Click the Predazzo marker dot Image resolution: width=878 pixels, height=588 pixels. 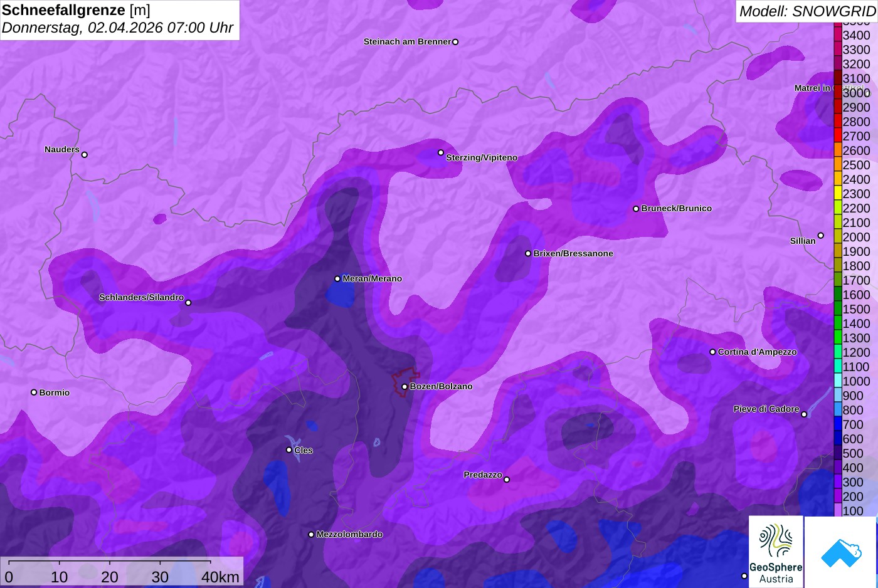(x=507, y=480)
